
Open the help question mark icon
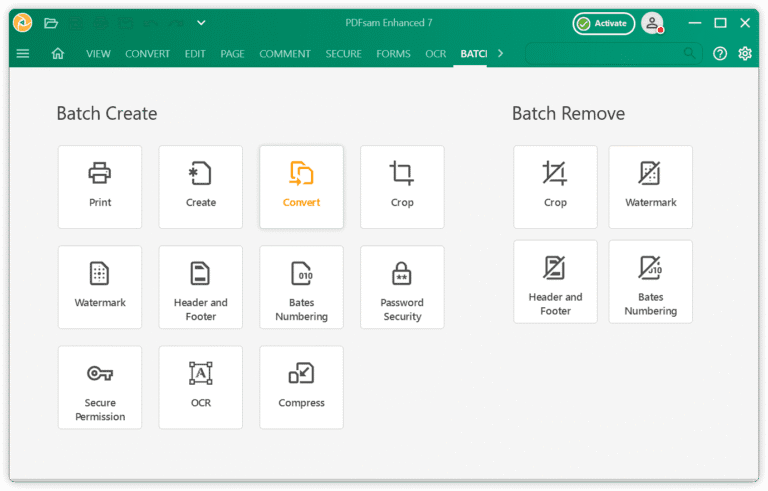tap(720, 53)
